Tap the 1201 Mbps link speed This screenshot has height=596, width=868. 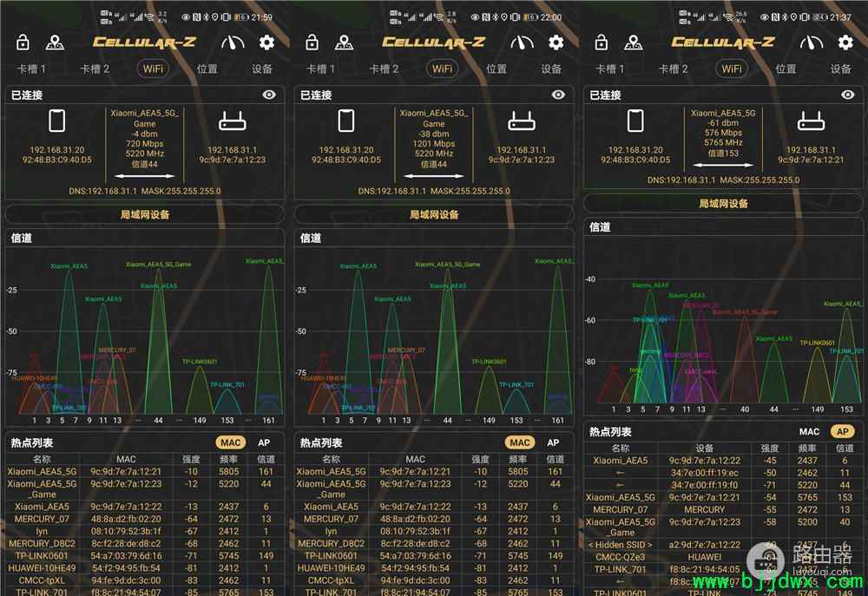[x=434, y=144]
